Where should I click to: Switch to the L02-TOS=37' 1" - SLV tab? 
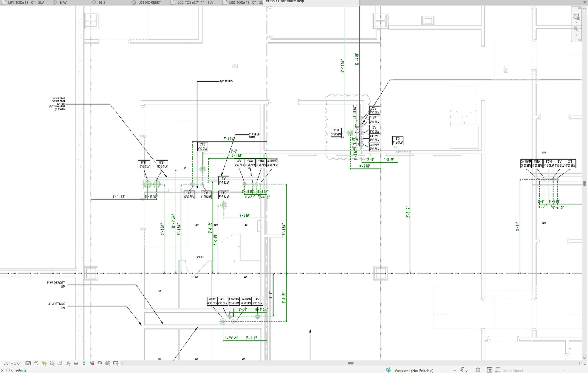click(195, 3)
